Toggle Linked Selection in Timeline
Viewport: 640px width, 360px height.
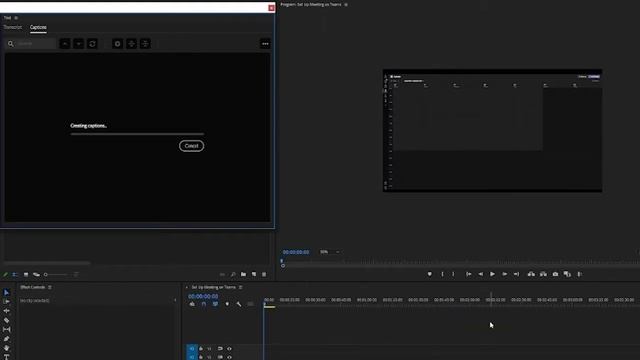tap(215, 304)
